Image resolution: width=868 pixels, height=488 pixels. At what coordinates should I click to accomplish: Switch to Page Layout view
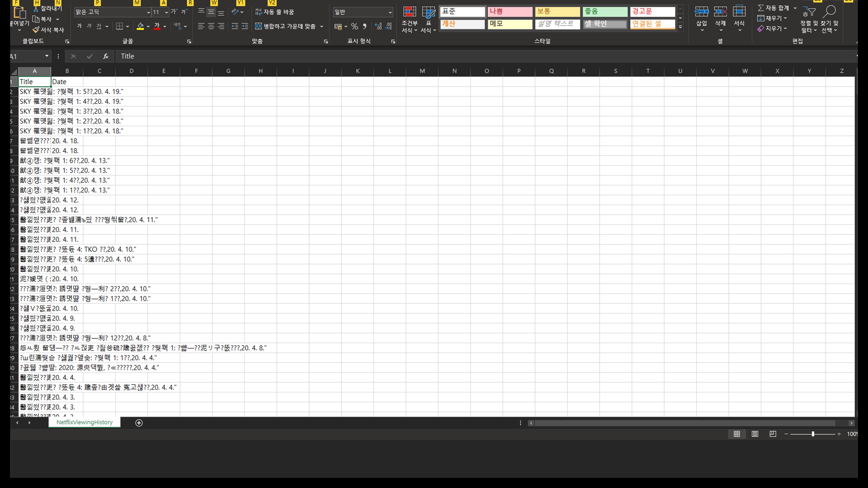coord(755,434)
